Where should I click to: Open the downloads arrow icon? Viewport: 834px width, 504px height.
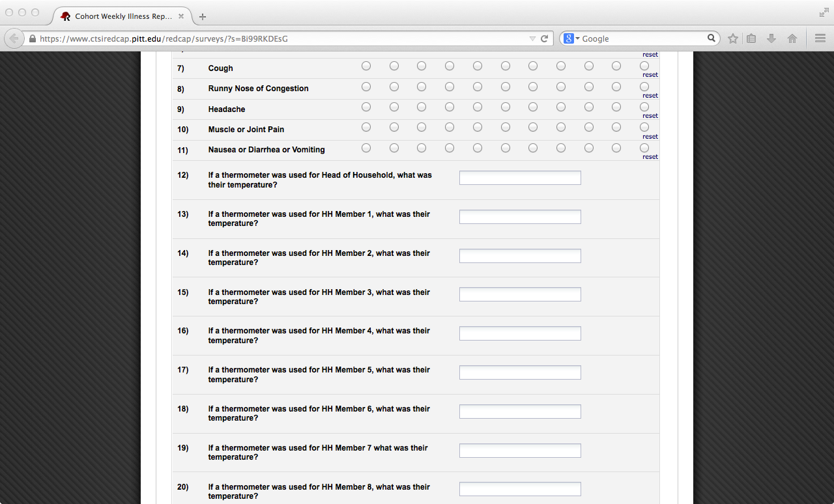(771, 38)
